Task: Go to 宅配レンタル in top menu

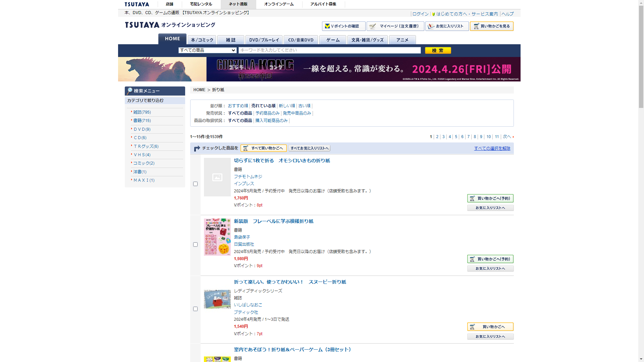Action: pyautogui.click(x=201, y=4)
